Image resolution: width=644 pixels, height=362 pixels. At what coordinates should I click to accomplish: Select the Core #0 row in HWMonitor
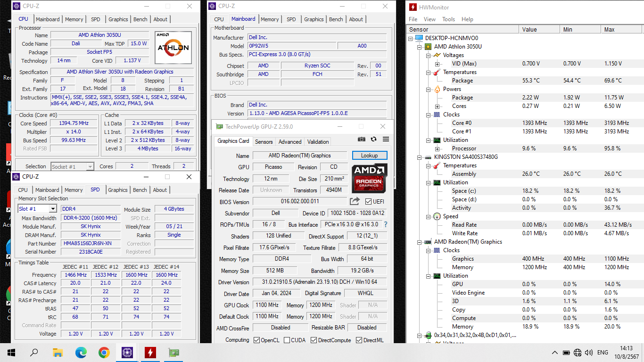[525, 123]
